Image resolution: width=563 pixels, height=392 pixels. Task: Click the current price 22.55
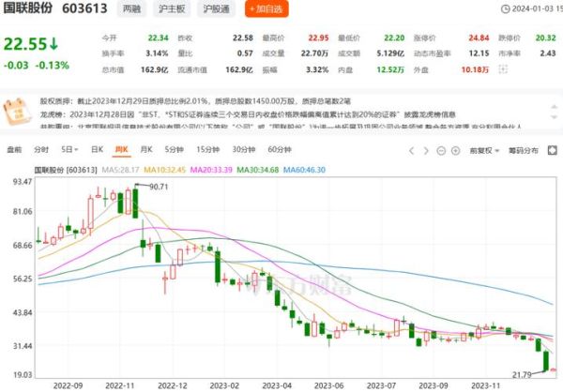click(x=25, y=44)
